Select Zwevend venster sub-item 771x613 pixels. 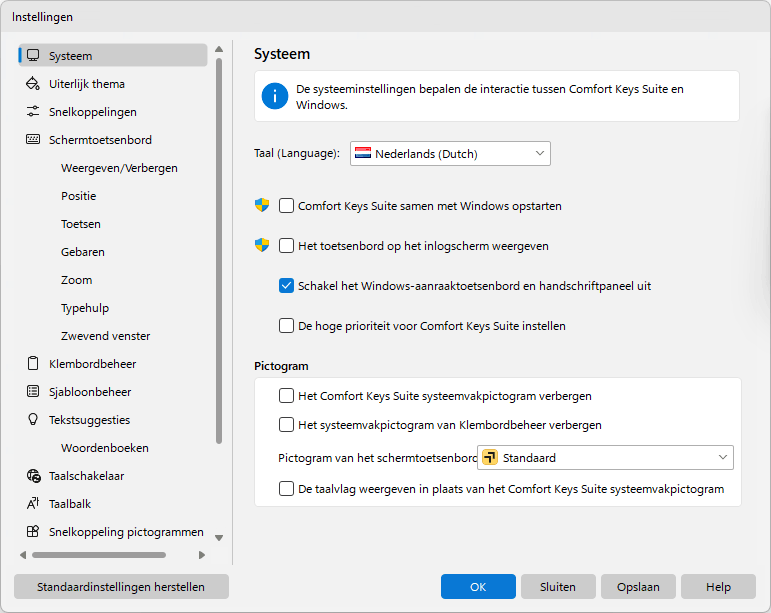(105, 336)
